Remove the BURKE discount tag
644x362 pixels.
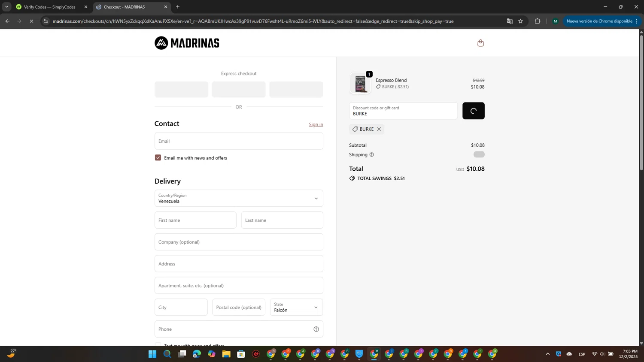pyautogui.click(x=379, y=129)
